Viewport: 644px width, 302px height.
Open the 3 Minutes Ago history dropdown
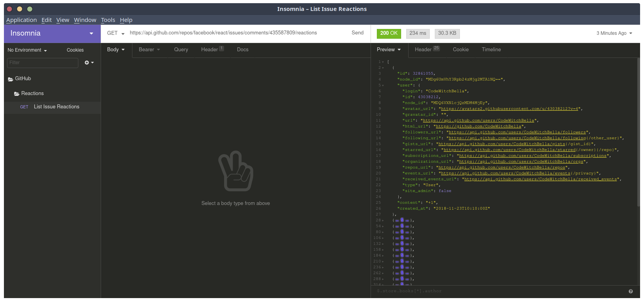click(614, 33)
